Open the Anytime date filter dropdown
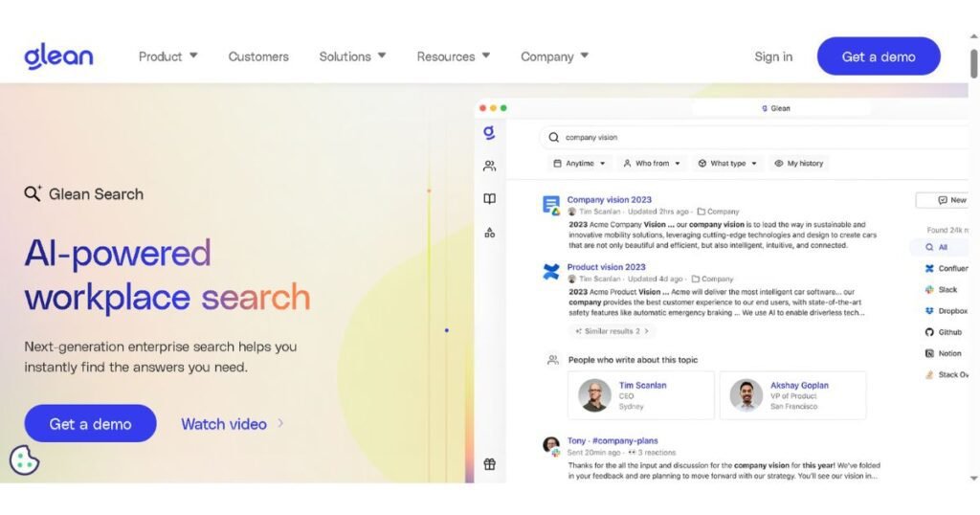 coord(579,163)
